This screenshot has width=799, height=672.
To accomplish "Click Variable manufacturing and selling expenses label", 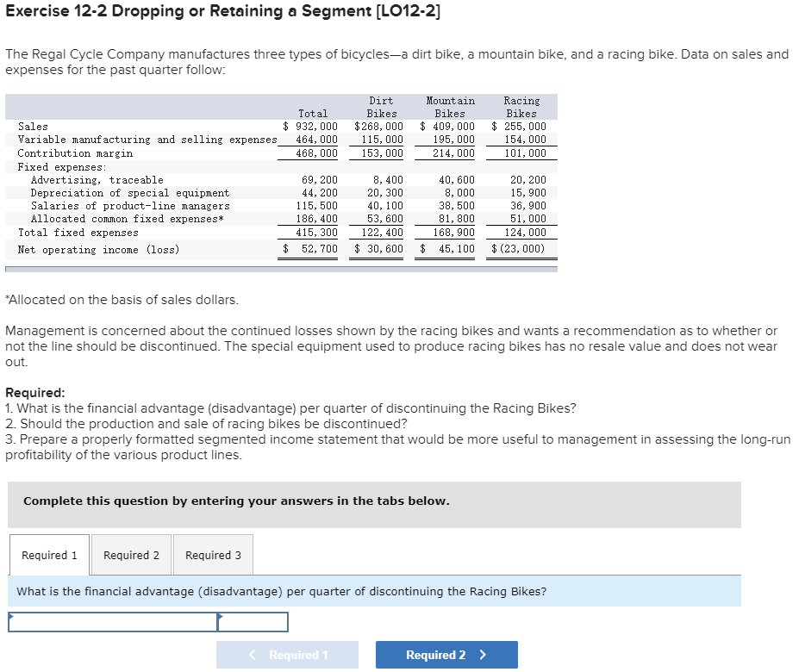I will tap(147, 140).
